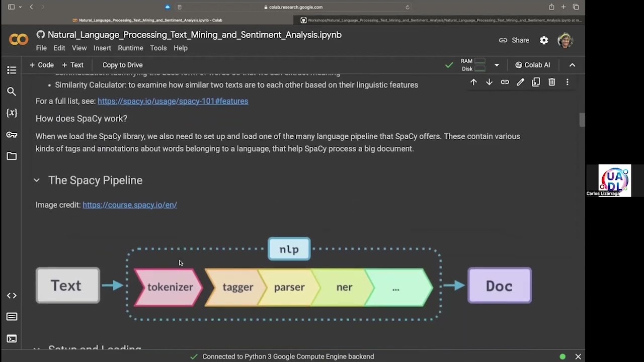Open Colab AI assistant
Image resolution: width=644 pixels, height=362 pixels.
tap(532, 65)
